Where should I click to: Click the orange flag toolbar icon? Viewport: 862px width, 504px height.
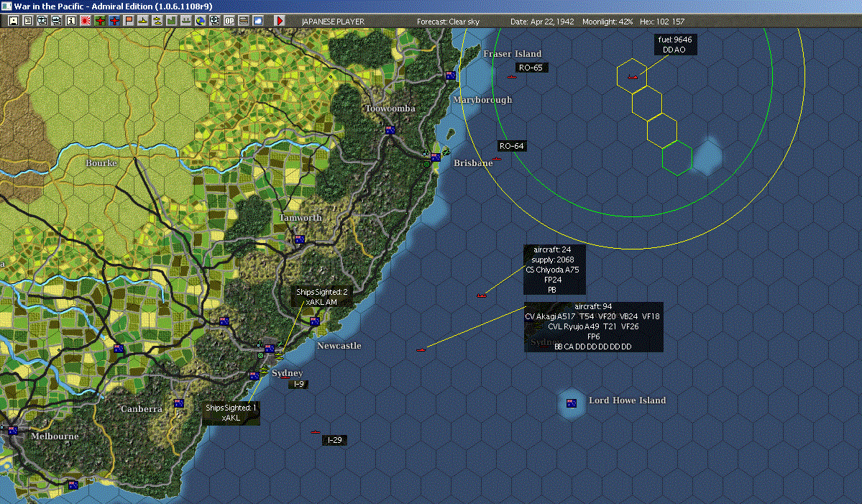click(128, 21)
